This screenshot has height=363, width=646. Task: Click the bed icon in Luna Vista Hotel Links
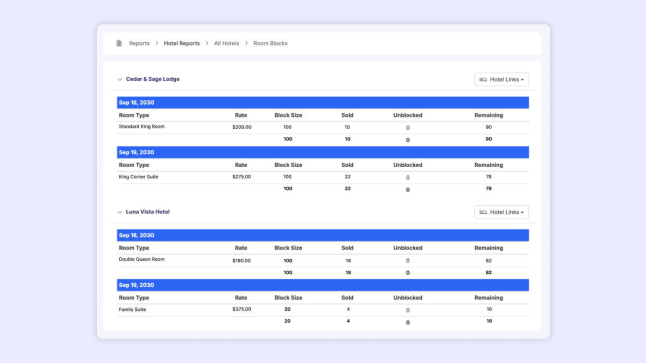click(x=483, y=212)
